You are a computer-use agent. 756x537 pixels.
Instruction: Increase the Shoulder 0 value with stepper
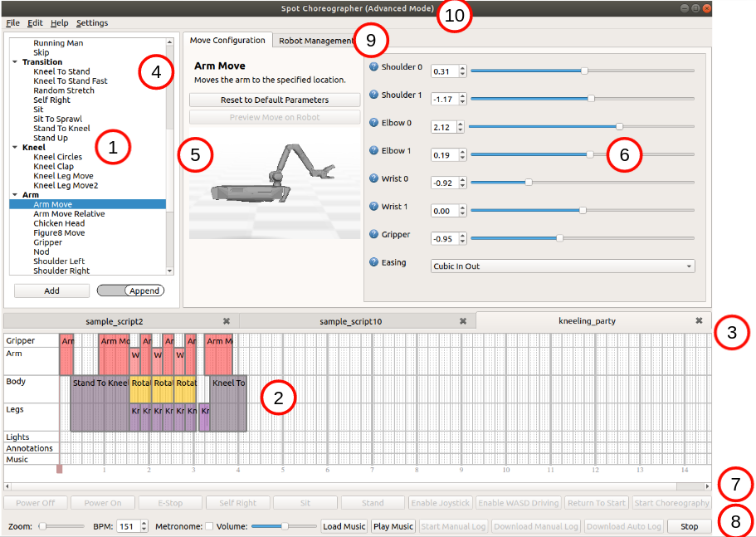tap(463, 68)
